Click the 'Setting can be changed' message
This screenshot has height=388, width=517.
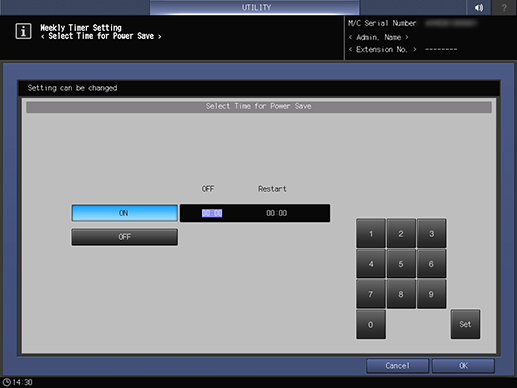[x=72, y=88]
